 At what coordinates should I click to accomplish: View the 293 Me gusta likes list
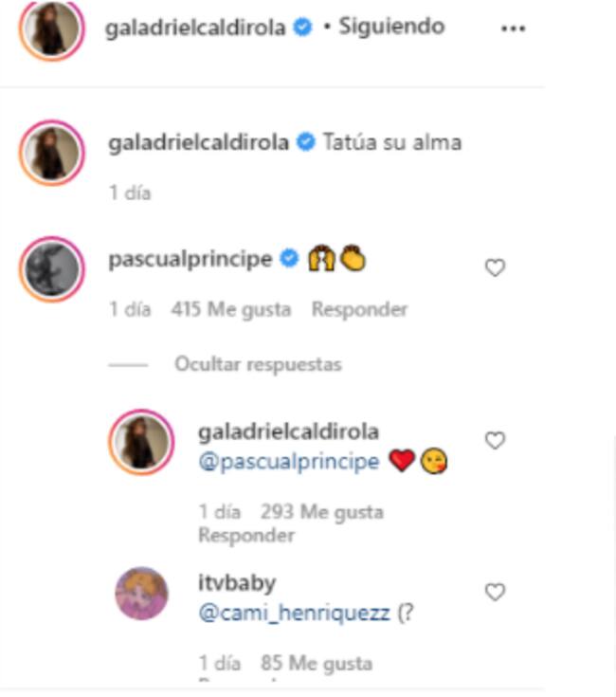pos(322,512)
